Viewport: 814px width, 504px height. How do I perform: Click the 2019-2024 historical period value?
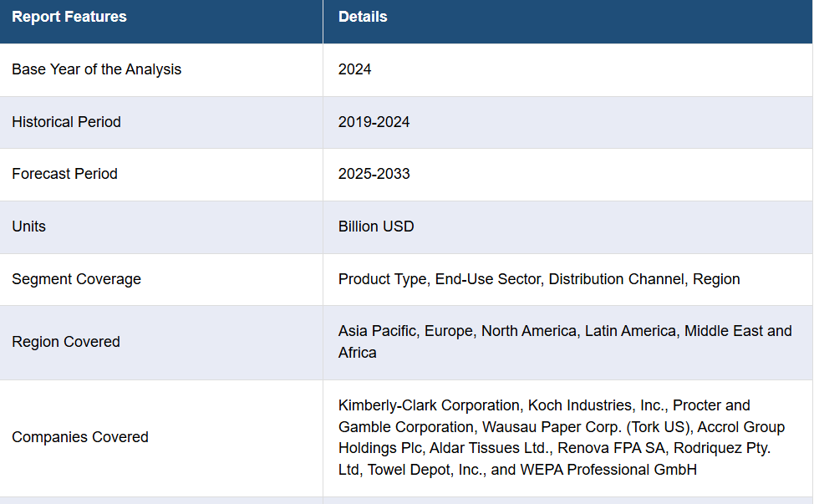[374, 122]
